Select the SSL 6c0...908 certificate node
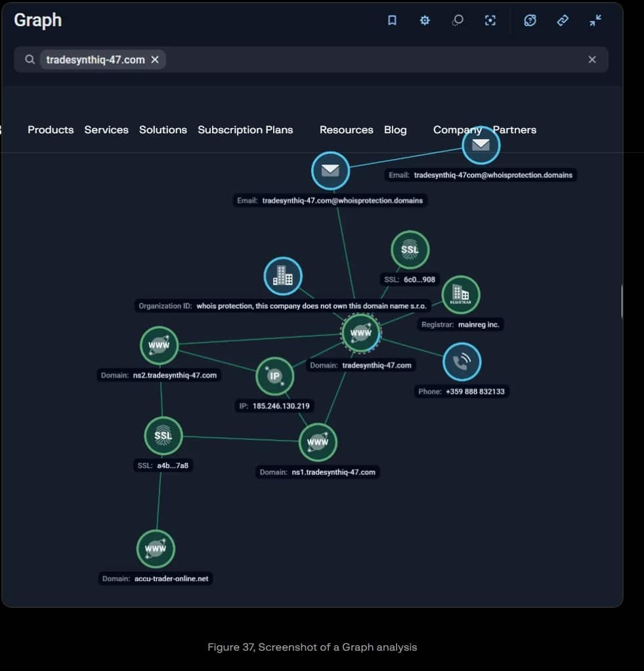This screenshot has width=644, height=671. (x=410, y=249)
